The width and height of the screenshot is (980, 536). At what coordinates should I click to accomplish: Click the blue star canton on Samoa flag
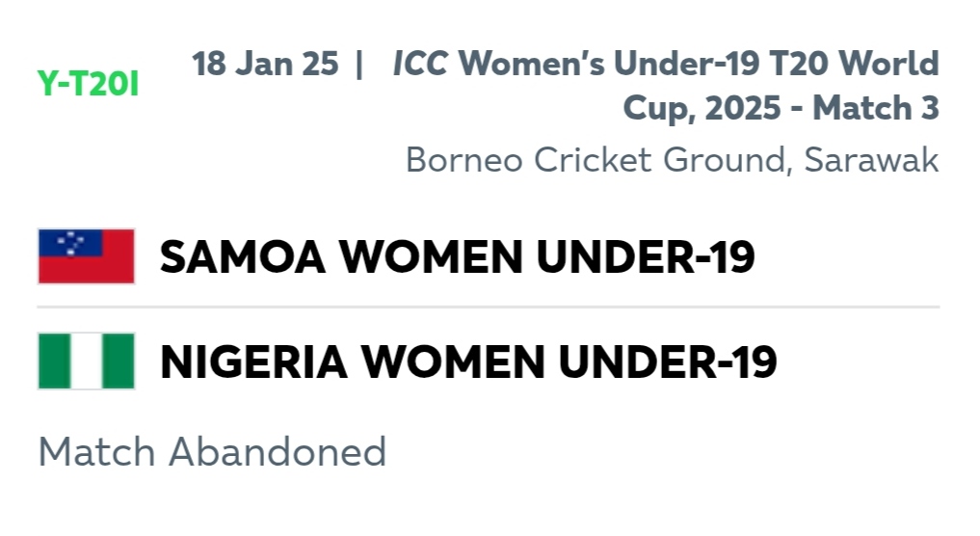pos(70,243)
